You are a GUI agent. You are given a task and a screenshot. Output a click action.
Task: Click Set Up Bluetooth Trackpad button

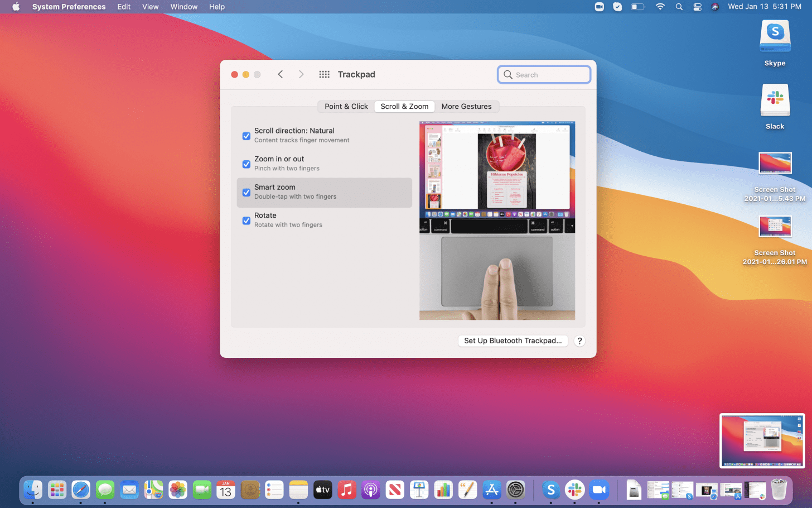point(513,341)
